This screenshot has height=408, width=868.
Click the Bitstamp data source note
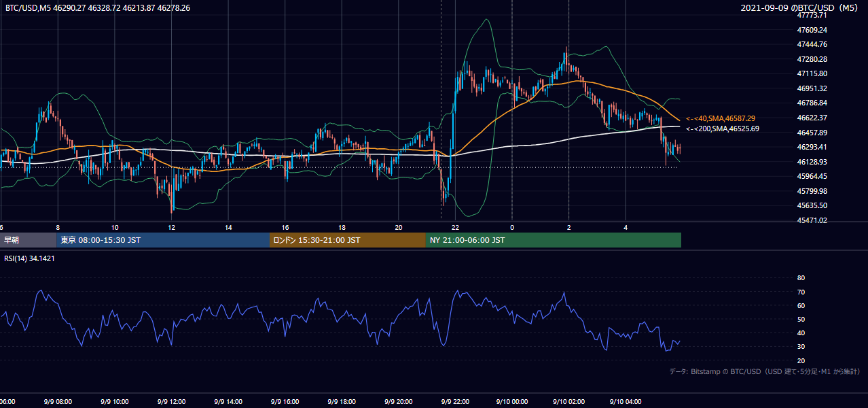(765, 371)
